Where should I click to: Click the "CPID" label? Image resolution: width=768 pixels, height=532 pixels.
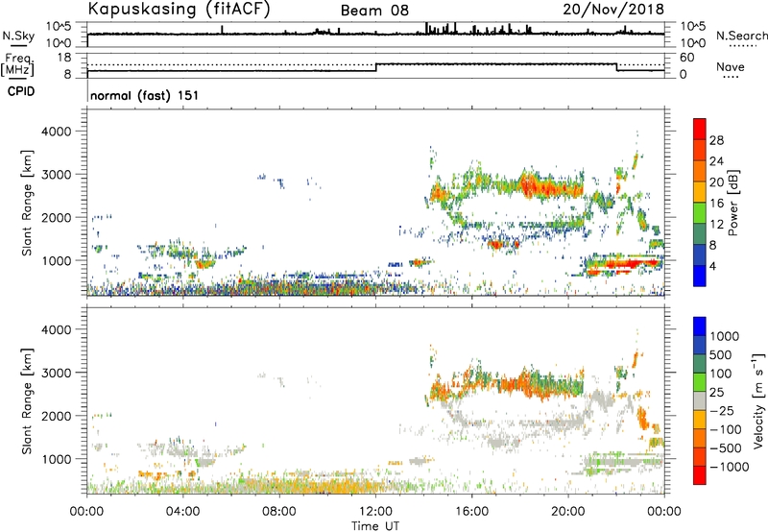21,91
